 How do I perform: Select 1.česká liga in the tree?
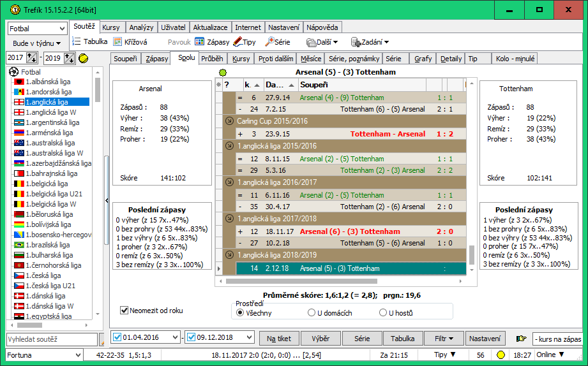(x=43, y=275)
